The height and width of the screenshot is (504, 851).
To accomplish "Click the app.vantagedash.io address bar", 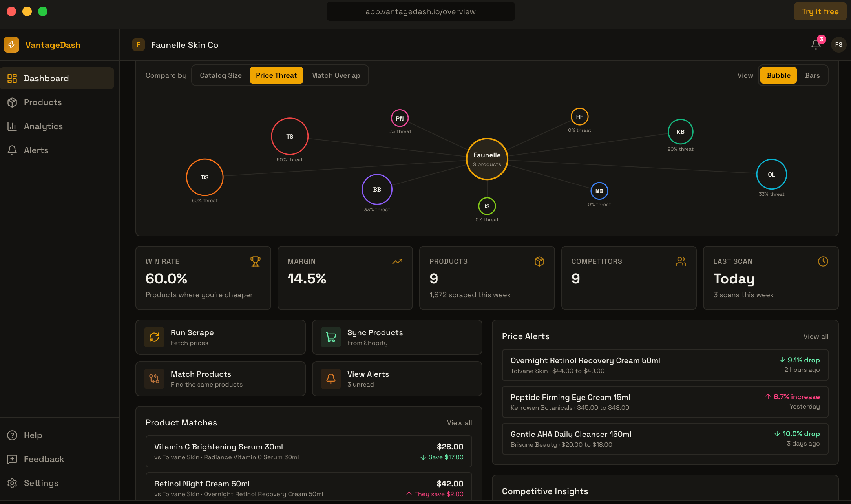I will 420,11.
